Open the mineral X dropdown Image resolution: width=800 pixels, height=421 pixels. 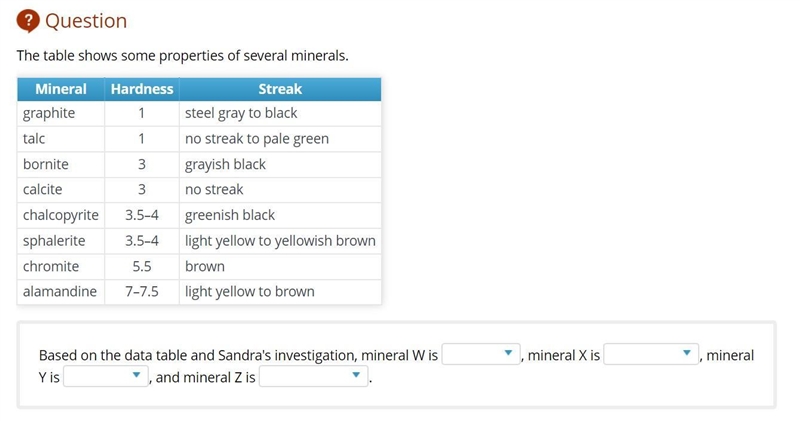click(651, 354)
